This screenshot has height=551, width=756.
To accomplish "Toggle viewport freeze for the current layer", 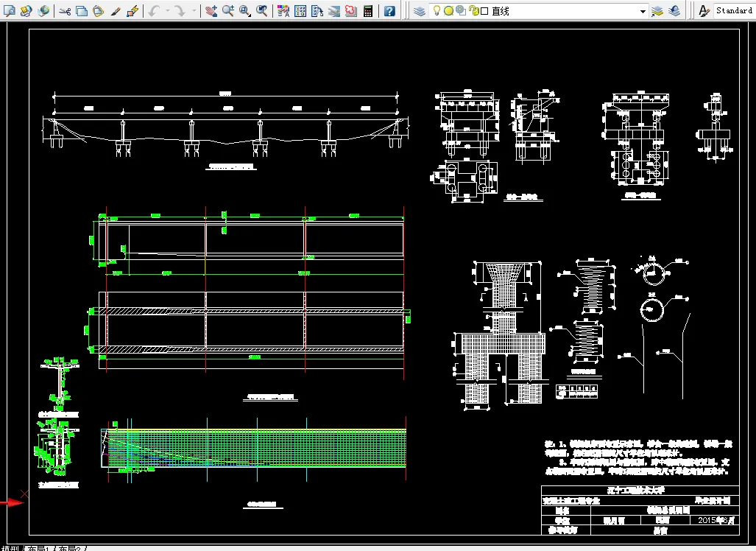I will tap(461, 10).
